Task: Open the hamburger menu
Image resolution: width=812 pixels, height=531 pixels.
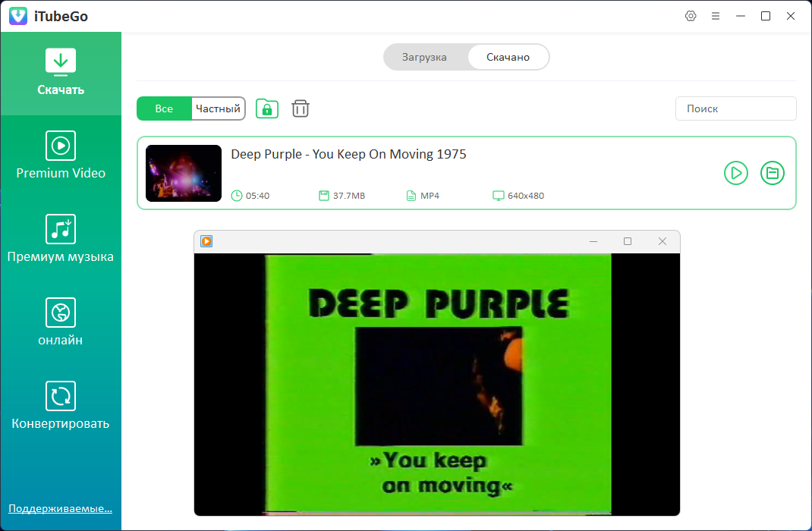Action: 715,16
